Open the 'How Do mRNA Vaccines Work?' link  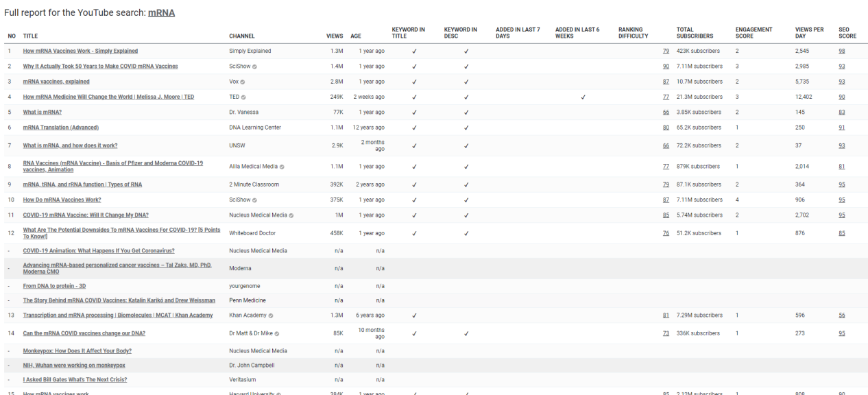click(62, 200)
